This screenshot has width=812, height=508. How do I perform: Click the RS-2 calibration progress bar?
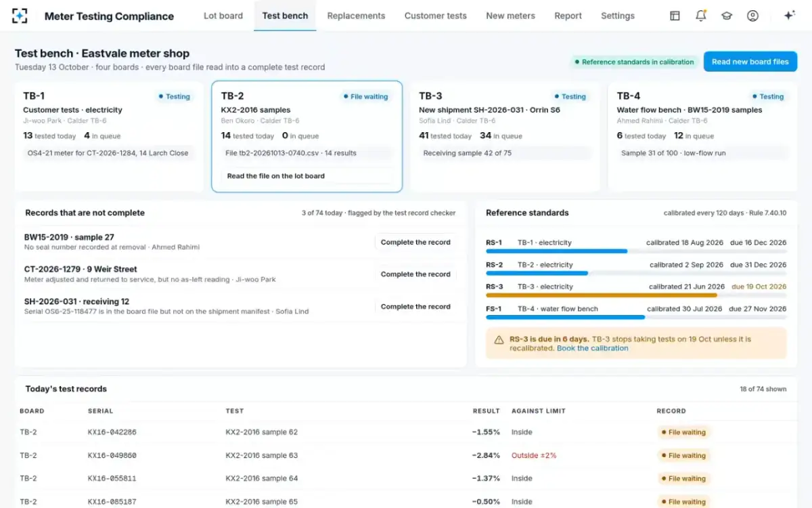click(636, 273)
